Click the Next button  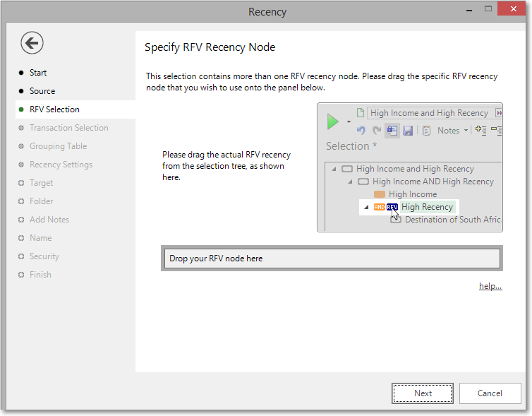[x=423, y=393]
